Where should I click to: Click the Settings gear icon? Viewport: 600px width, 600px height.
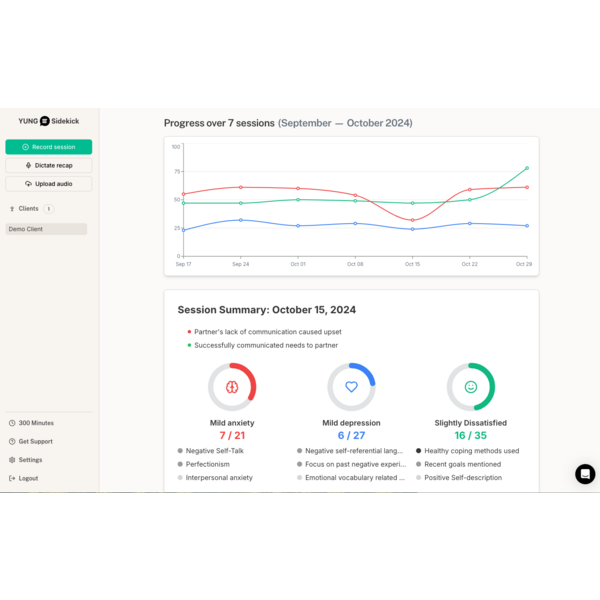12,460
